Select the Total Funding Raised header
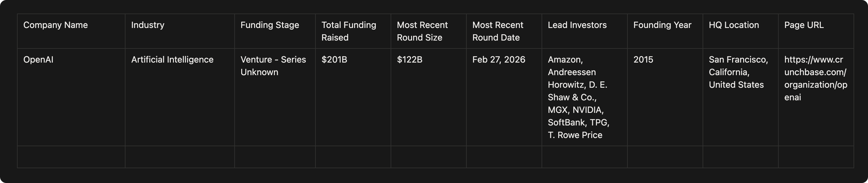 tap(348, 31)
